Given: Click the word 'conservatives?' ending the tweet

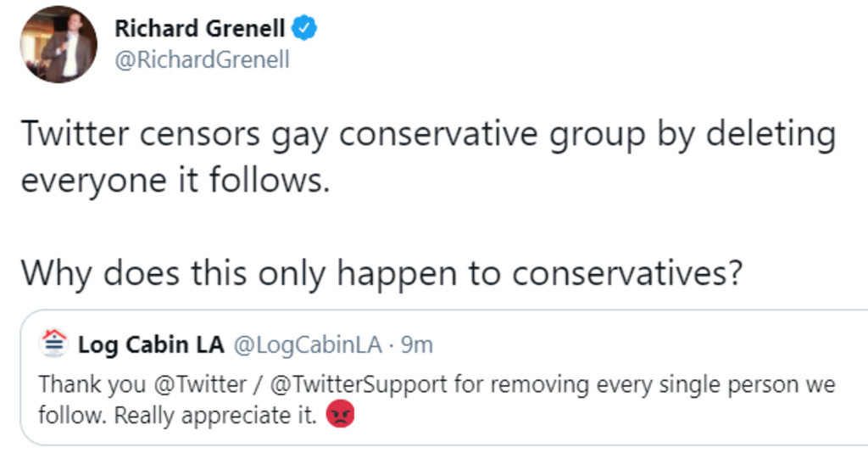Looking at the screenshot, I should coord(627,272).
